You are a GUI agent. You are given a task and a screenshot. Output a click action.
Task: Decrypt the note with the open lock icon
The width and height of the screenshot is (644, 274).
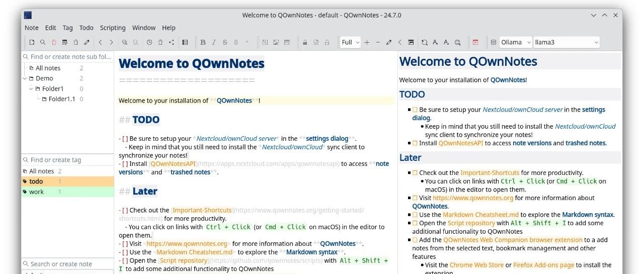click(327, 42)
